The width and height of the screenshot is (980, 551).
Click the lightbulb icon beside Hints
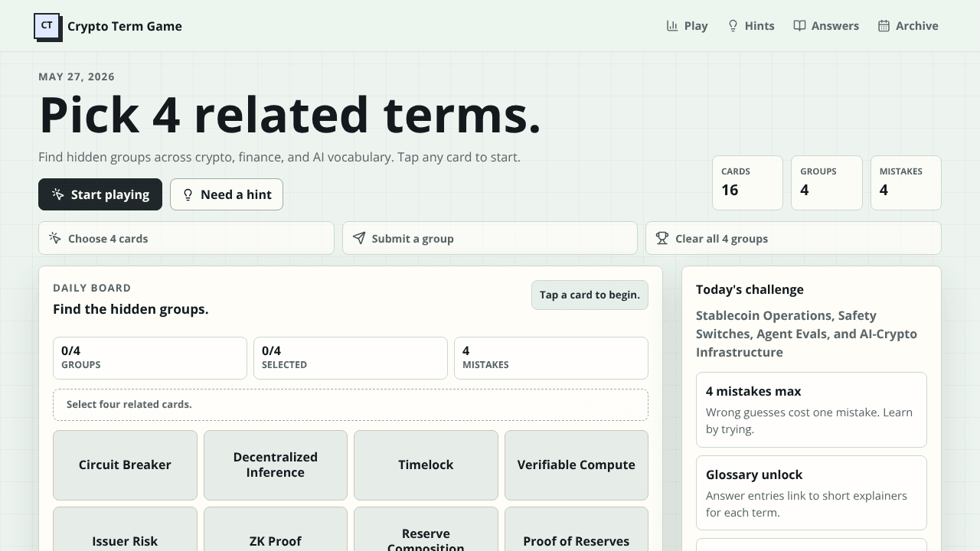point(733,26)
